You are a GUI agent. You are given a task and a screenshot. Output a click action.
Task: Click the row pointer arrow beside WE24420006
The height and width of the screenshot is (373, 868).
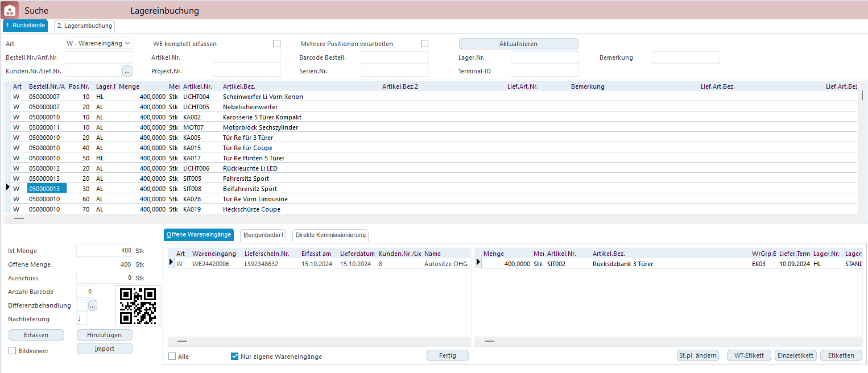(x=171, y=263)
